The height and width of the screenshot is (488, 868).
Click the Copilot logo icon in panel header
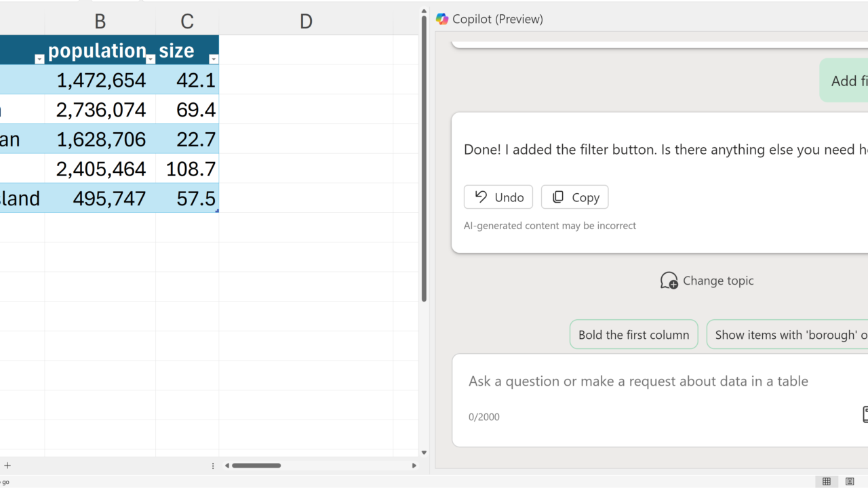[442, 19]
